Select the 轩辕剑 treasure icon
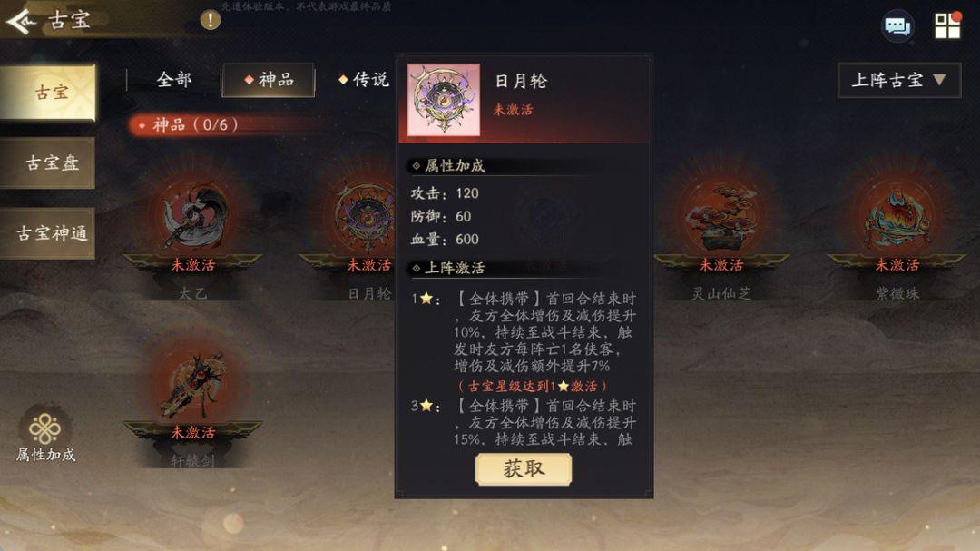The height and width of the screenshot is (551, 980). 192,385
